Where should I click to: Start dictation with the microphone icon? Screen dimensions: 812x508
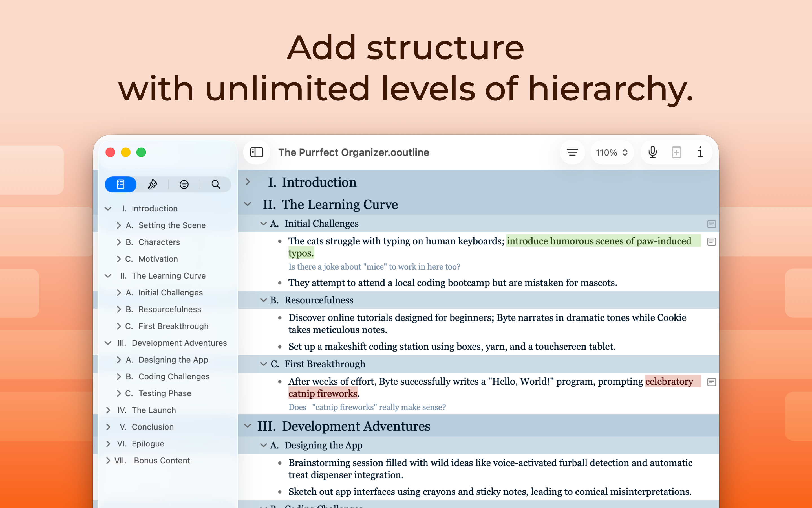(x=653, y=152)
